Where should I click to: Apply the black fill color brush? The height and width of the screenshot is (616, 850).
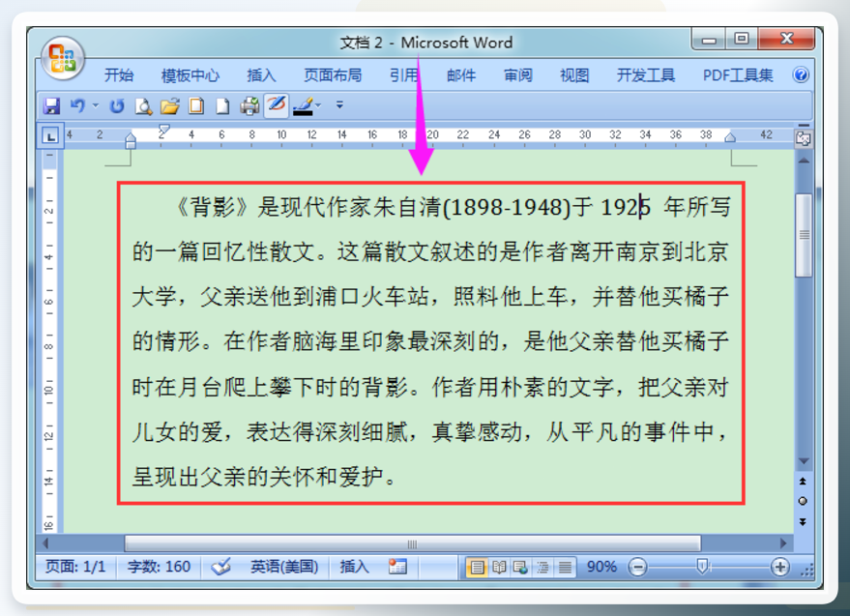(303, 105)
